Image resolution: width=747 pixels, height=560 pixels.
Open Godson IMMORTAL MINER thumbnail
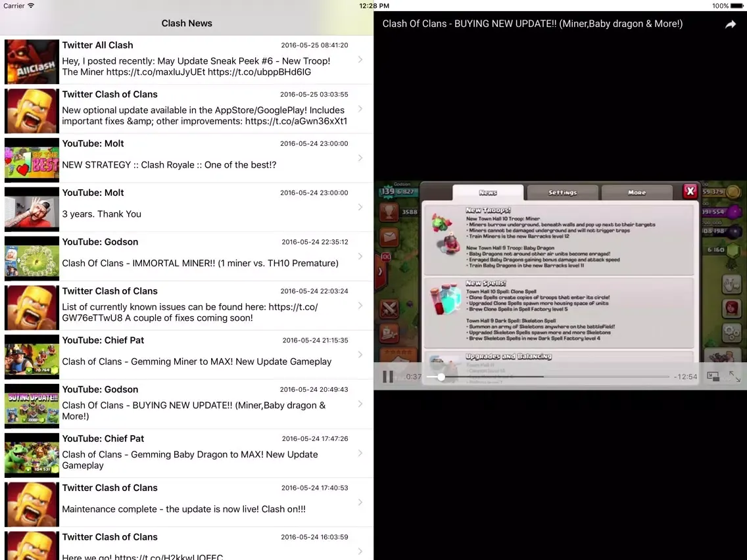coord(32,258)
